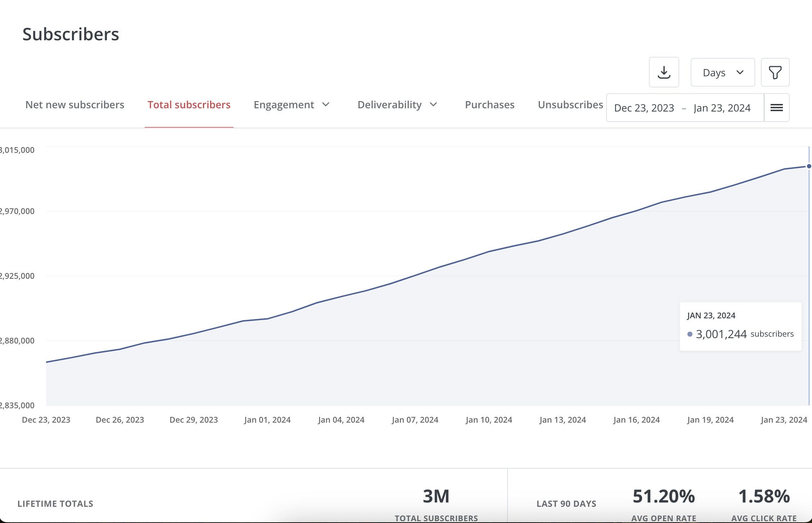Toggle the Total subscribers view on
This screenshot has width=812, height=523.
(x=189, y=105)
